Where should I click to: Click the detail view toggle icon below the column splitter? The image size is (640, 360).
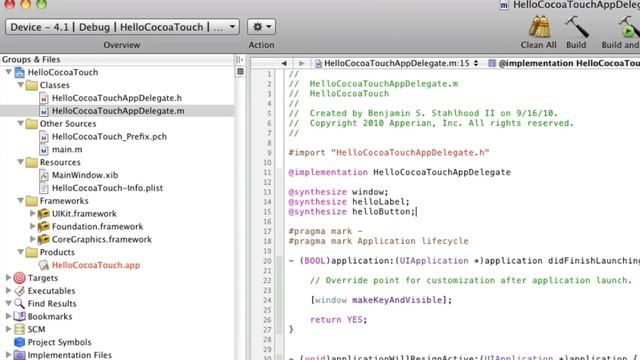(x=240, y=72)
